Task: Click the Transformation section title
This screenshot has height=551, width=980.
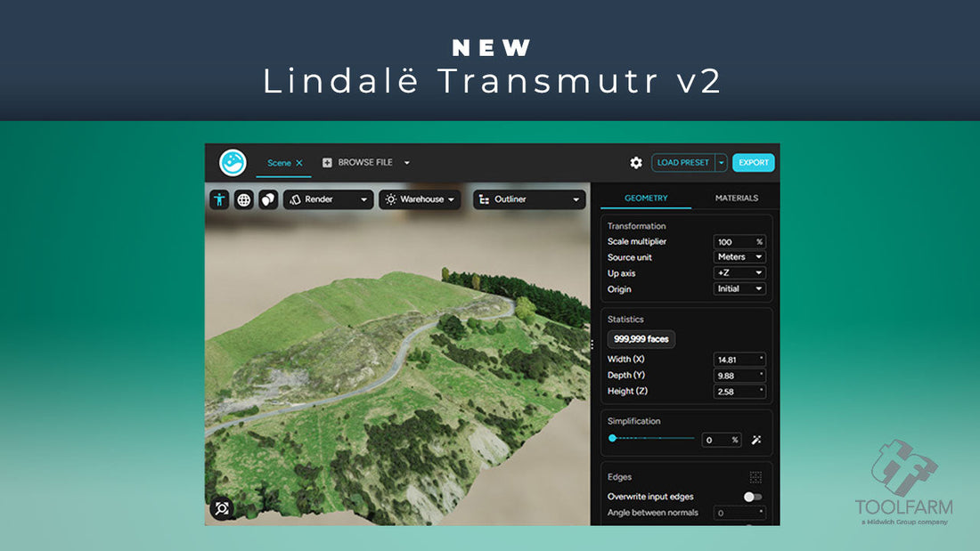Action: tap(636, 226)
